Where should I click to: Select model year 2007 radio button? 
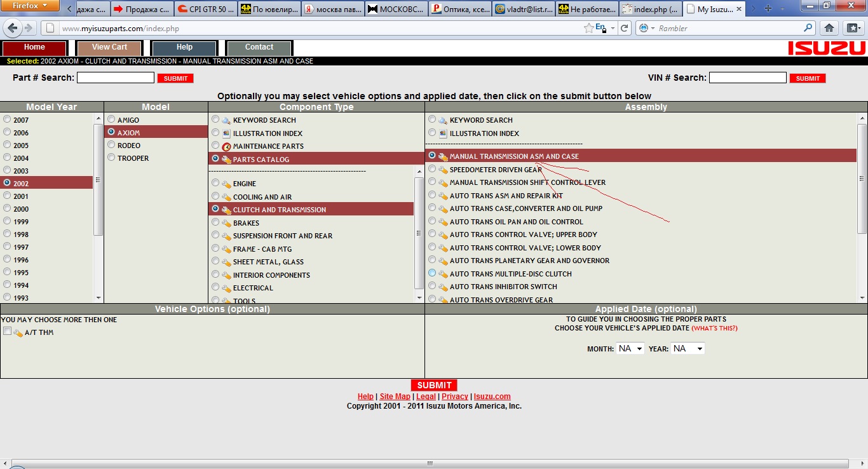[7, 119]
